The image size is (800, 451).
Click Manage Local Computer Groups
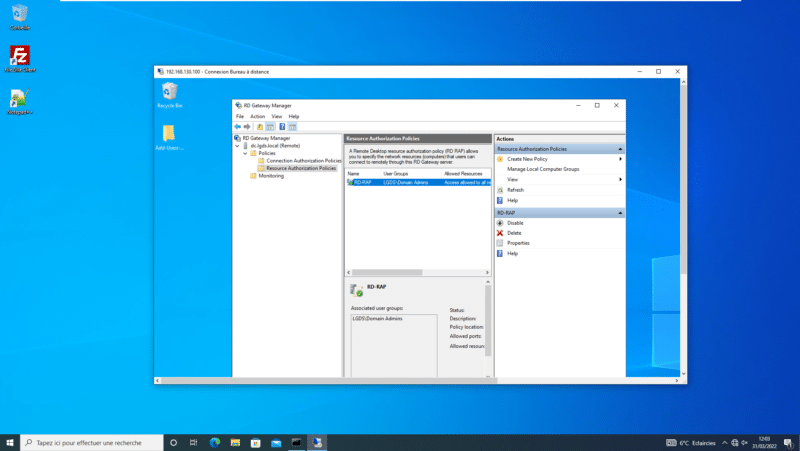(543, 169)
